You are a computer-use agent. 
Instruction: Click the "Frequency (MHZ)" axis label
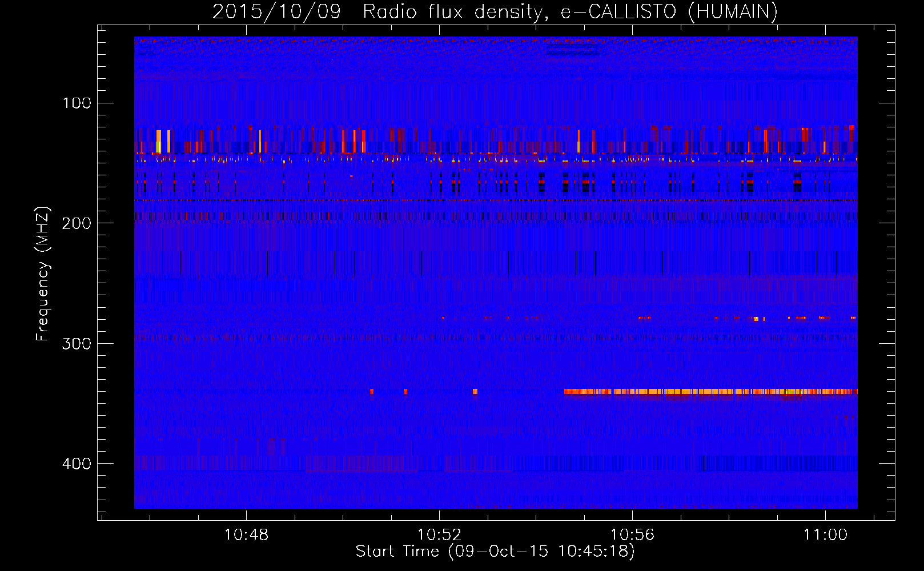[43, 274]
